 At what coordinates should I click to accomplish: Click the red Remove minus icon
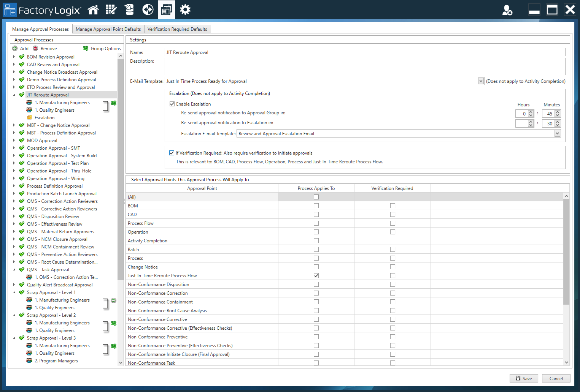[x=35, y=49]
